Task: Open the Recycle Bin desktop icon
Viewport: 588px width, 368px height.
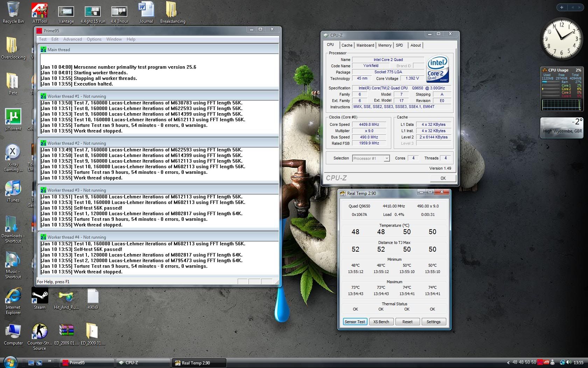Action: [x=13, y=13]
